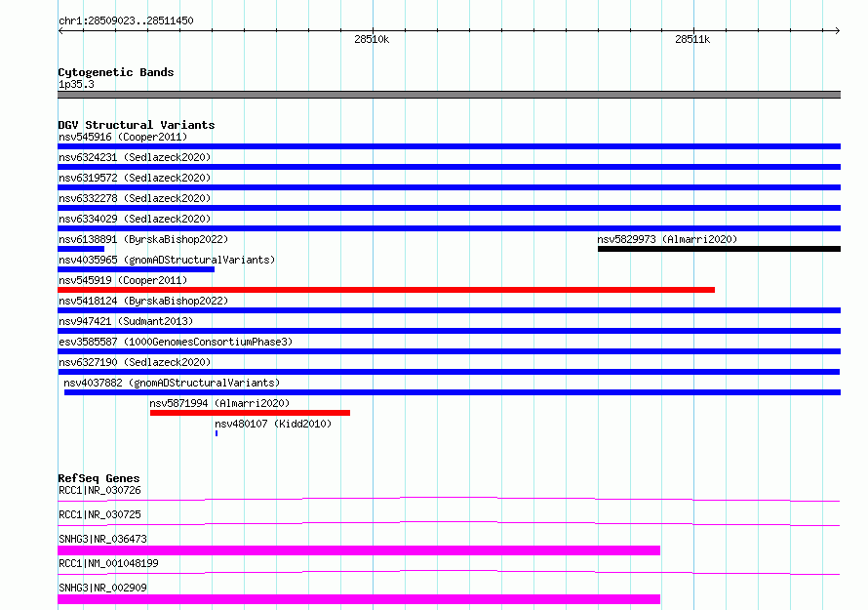
Task: Click the blue bar under esv3585587
Action: click(449, 351)
